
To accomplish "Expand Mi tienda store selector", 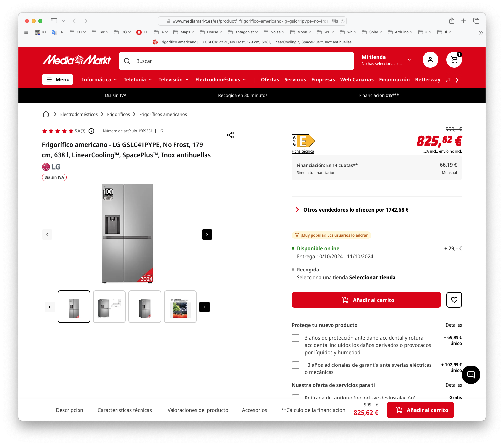I will point(386,60).
